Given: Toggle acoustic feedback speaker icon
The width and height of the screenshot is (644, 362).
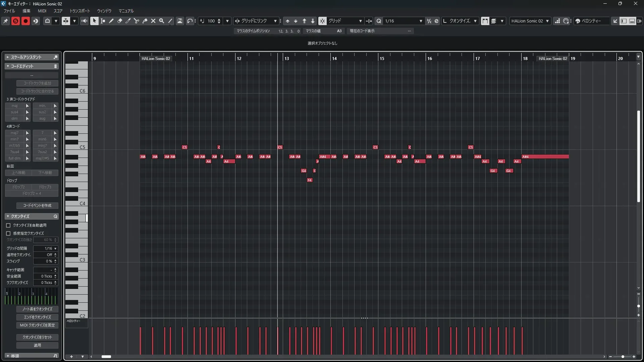Looking at the screenshot, I should click(84, 21).
